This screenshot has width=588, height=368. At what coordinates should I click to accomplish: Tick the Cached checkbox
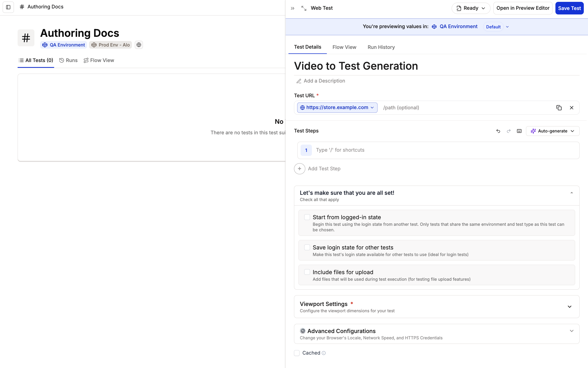click(x=297, y=353)
